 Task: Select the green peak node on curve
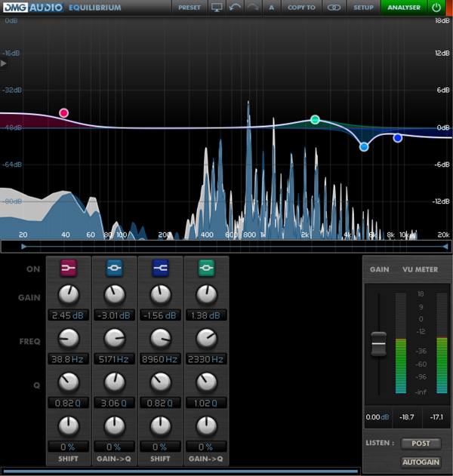[x=315, y=120]
